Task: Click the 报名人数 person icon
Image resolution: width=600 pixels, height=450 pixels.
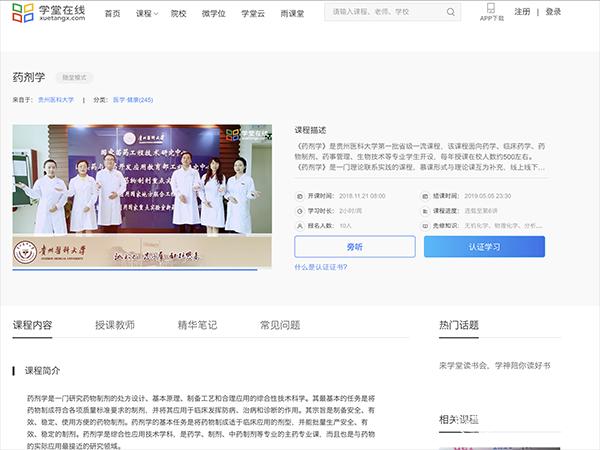Action: point(299,226)
